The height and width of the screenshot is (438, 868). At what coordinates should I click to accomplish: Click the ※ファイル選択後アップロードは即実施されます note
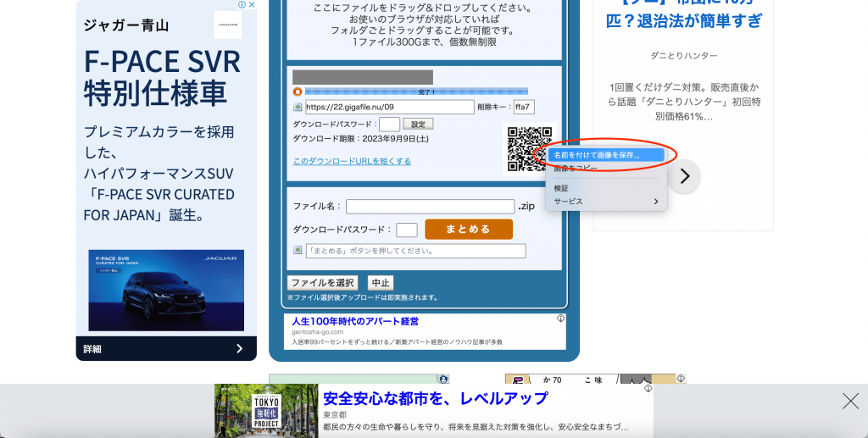363,297
